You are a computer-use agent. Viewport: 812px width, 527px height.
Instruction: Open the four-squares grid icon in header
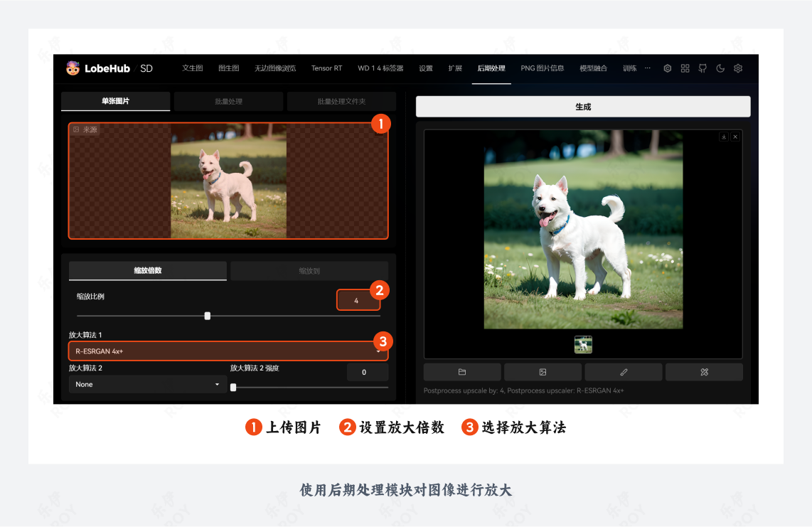point(685,68)
